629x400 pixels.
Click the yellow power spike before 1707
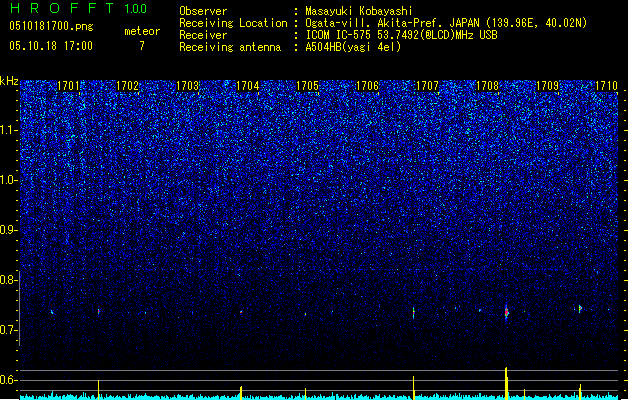[414, 388]
